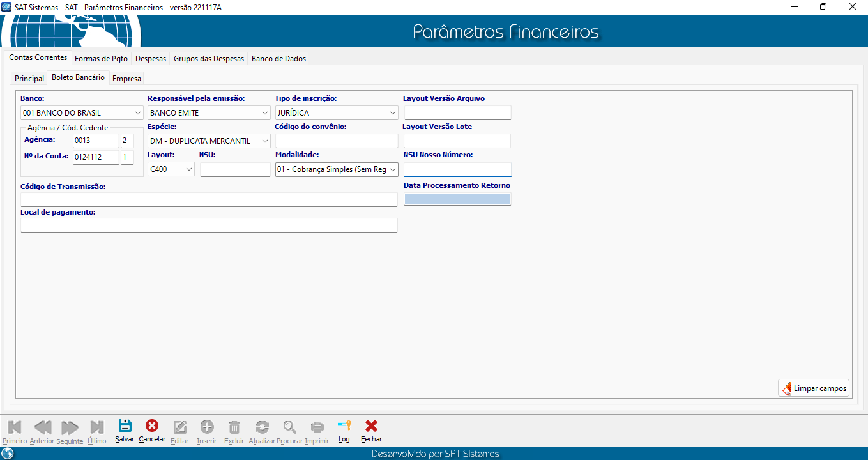Click the Imprimir printer icon
Image resolution: width=868 pixels, height=460 pixels.
[317, 427]
